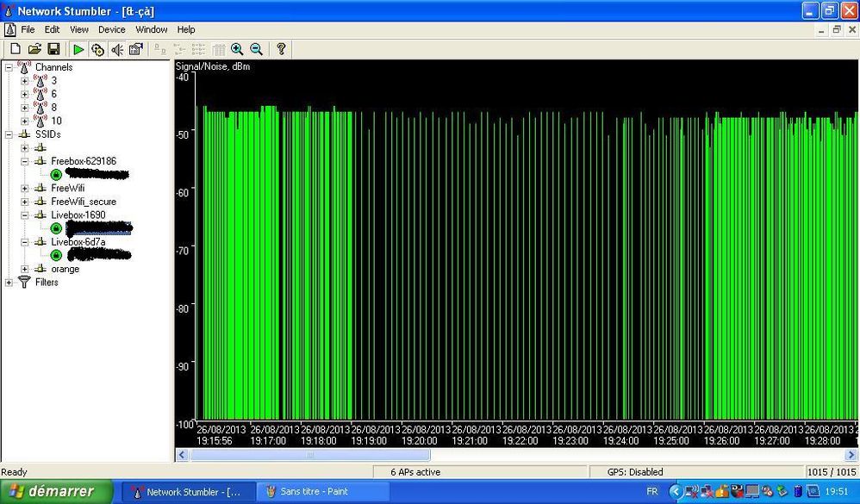Click the green Enable Scan play icon
860x504 pixels.
coord(78,49)
